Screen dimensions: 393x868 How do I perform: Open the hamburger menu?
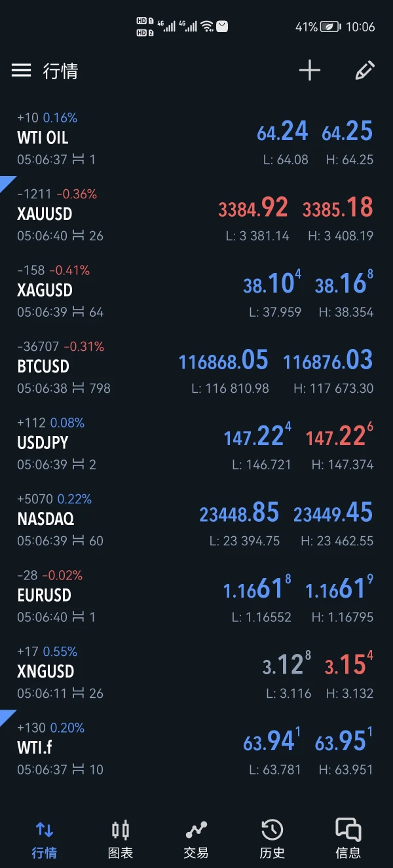tap(22, 71)
